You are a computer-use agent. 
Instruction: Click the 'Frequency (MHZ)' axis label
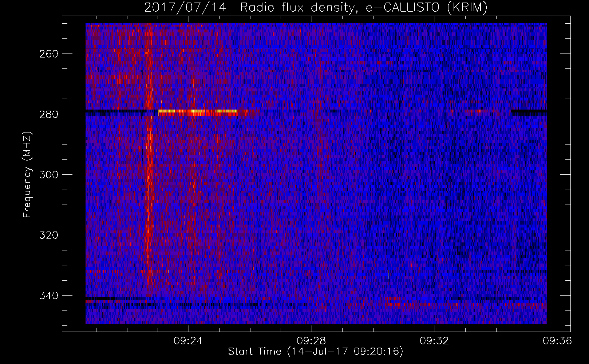[x=27, y=174]
